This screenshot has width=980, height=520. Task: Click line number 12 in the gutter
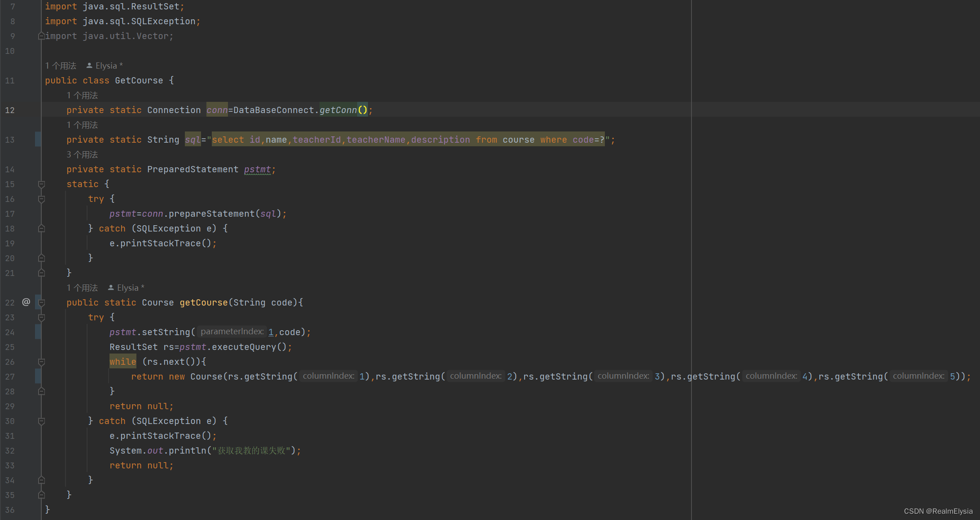10,110
